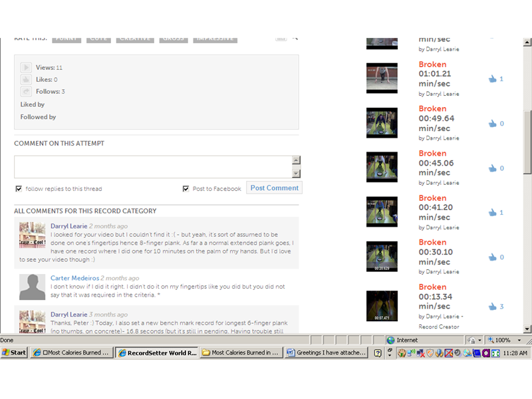The width and height of the screenshot is (532, 399).
Task: Open the security shield tray icon
Action: point(430,353)
